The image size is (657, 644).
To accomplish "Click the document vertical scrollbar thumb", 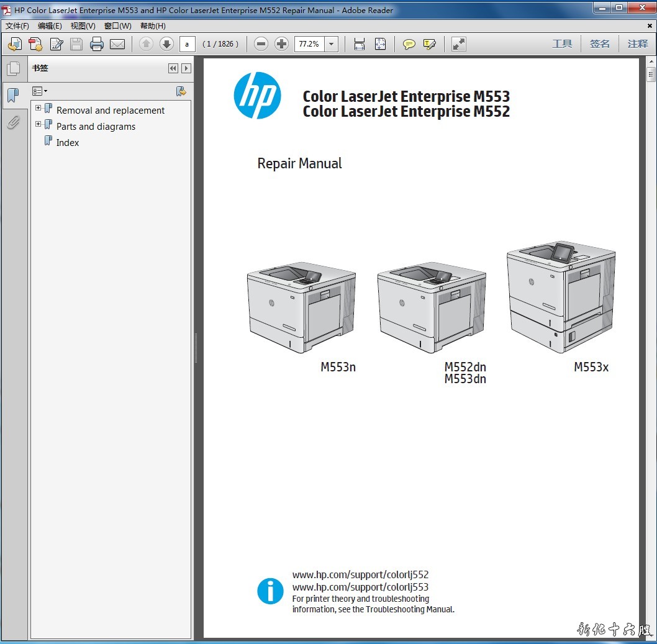I will coord(651,75).
